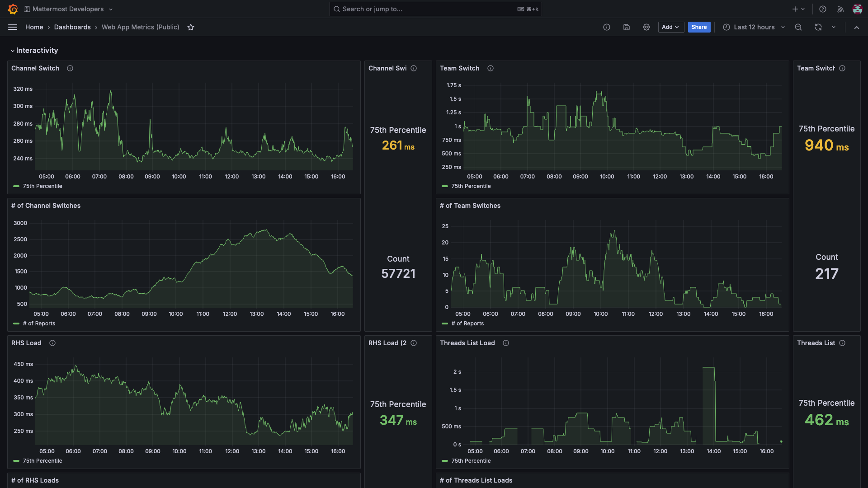Screen dimensions: 868x488
Task: Open the sidebar hamburger menu
Action: pyautogui.click(x=13, y=27)
